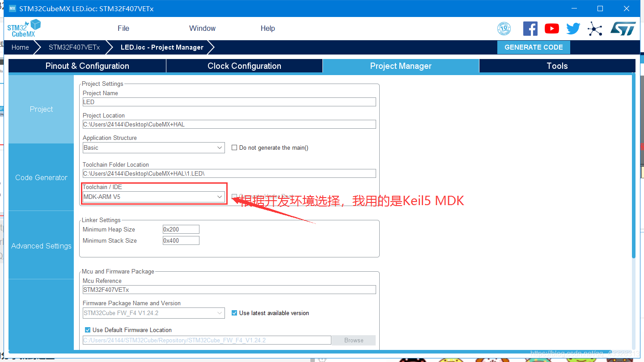This screenshot has width=644, height=362.
Task: Click the Toolchain Folder Location field
Action: [x=229, y=173]
